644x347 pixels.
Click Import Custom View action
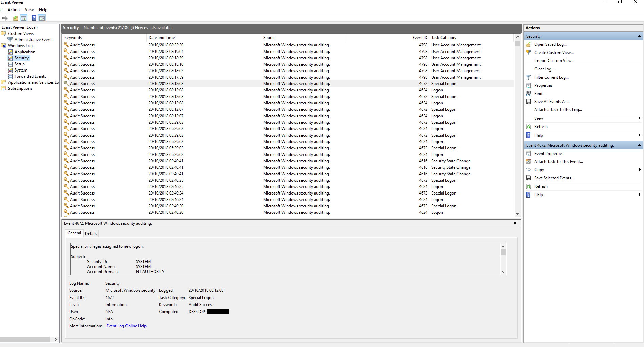tap(554, 61)
